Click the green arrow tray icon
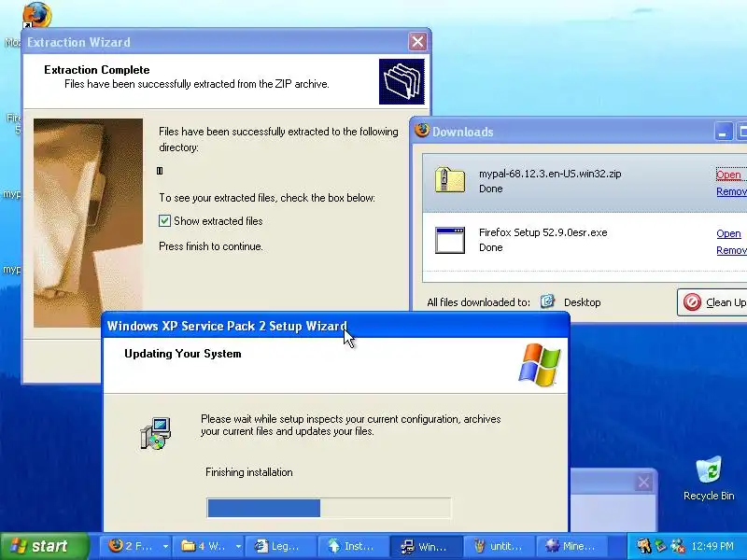Viewport: 747px width, 560px height. point(660,546)
